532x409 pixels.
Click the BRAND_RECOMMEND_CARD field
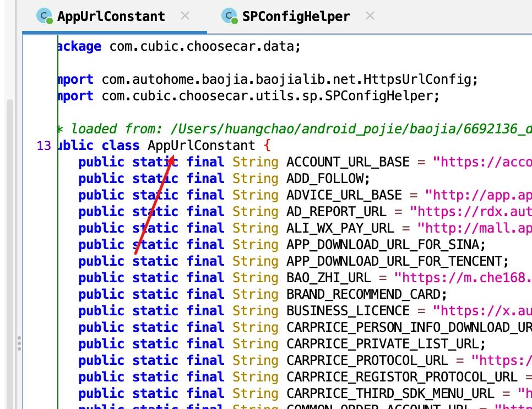[363, 294]
